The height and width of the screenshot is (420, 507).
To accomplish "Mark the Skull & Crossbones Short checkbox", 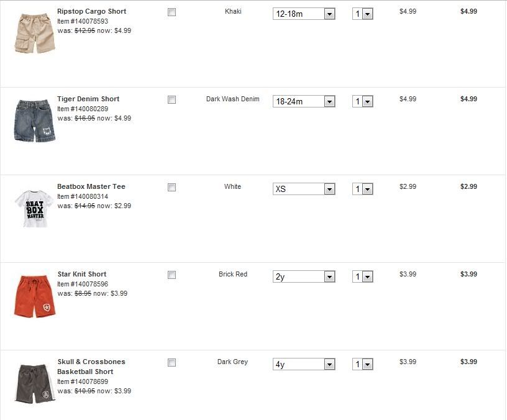I will 172,362.
